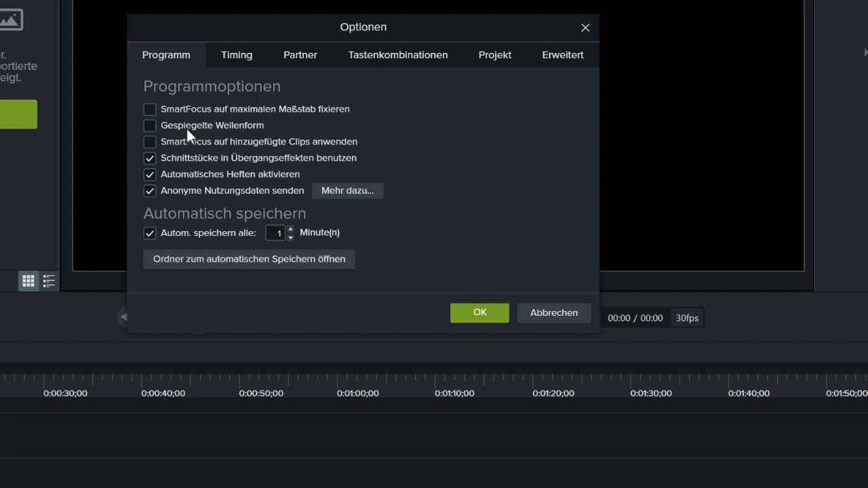
Task: Click the autosave minutes input field
Action: pos(277,232)
